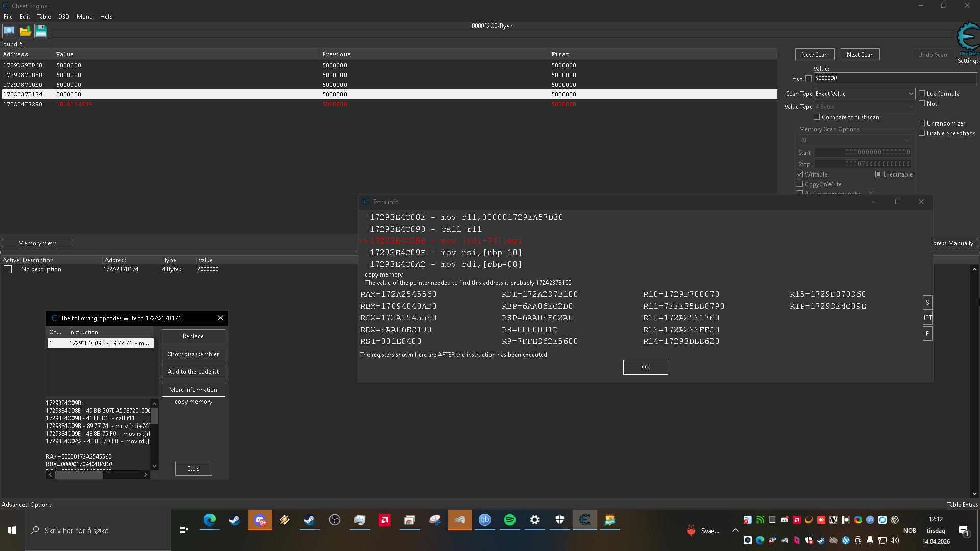The height and width of the screenshot is (551, 980).
Task: Toggle the Writable checkbox
Action: 800,174
